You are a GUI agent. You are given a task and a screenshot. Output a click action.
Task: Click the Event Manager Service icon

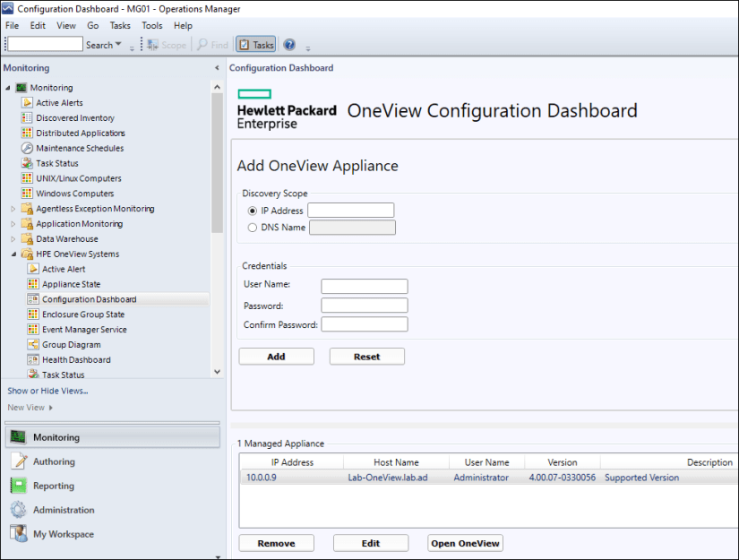(x=33, y=329)
